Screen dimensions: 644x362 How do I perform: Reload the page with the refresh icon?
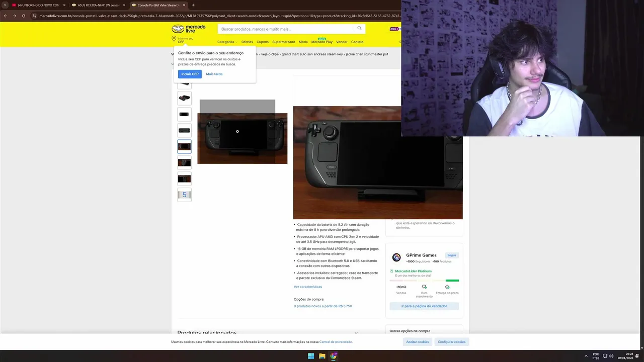(x=23, y=16)
